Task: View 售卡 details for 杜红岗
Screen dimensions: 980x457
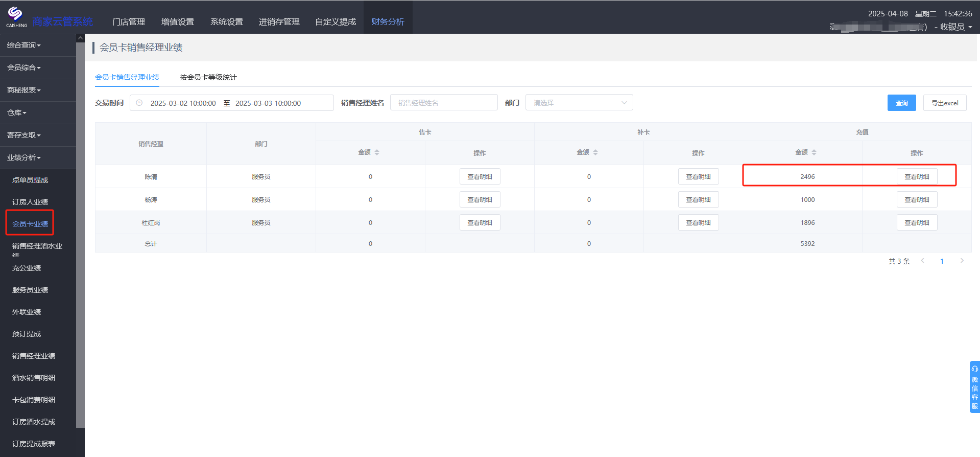Action: (480, 222)
